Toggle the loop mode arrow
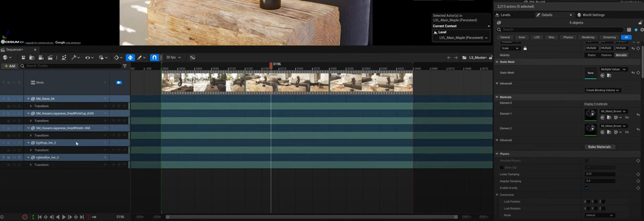 point(94,217)
